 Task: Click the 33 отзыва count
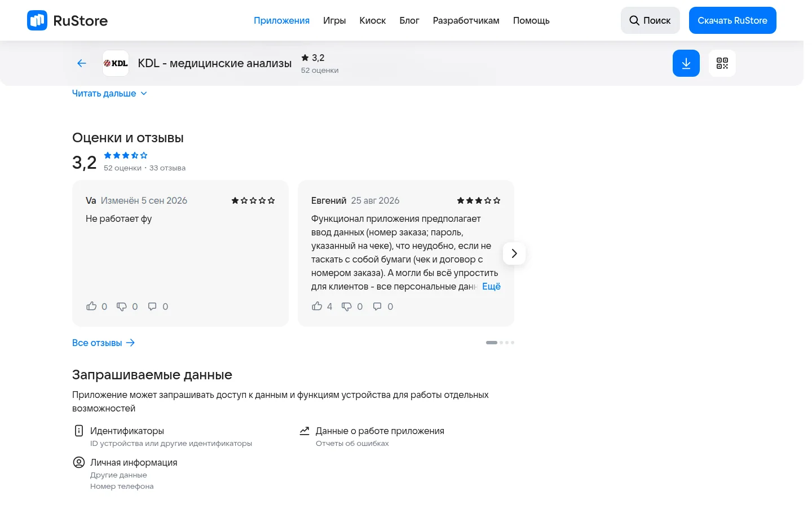(167, 168)
